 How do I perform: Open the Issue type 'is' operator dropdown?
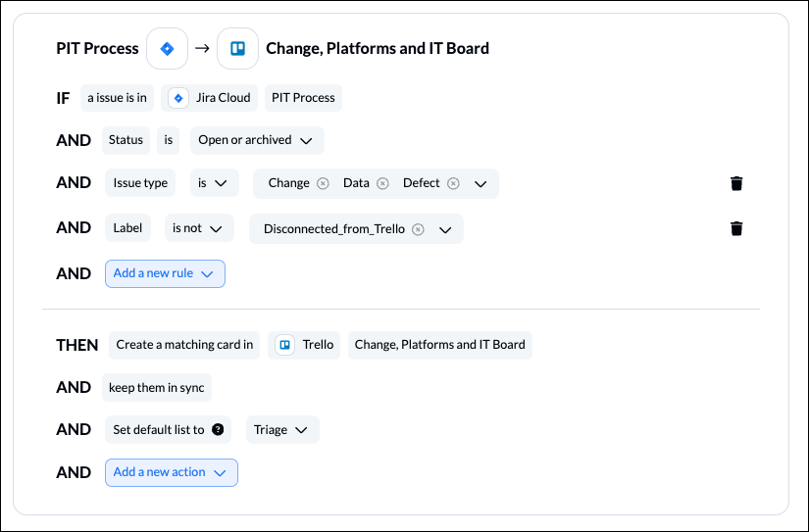[x=214, y=183]
